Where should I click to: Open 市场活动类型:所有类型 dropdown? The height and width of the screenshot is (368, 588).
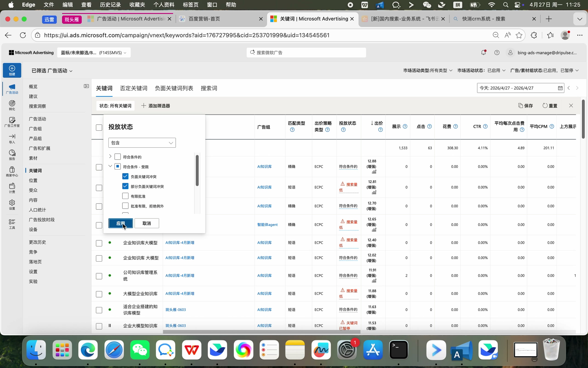click(428, 70)
